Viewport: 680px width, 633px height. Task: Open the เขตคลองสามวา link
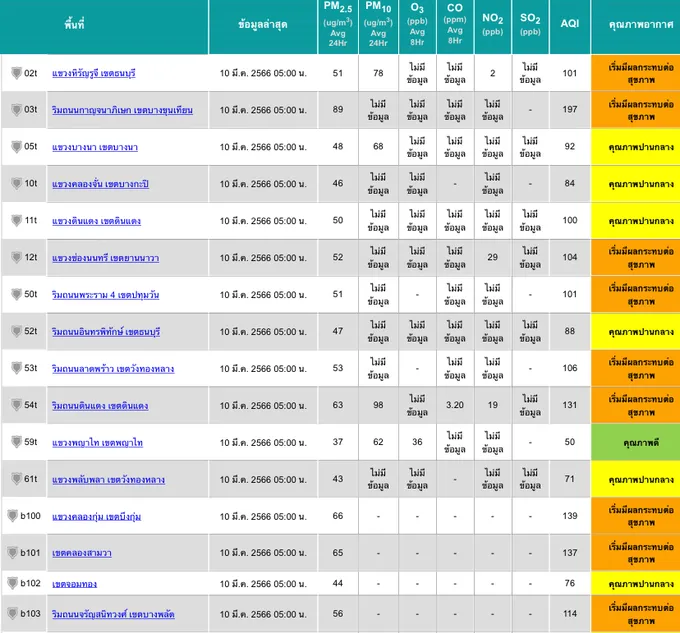(x=82, y=553)
